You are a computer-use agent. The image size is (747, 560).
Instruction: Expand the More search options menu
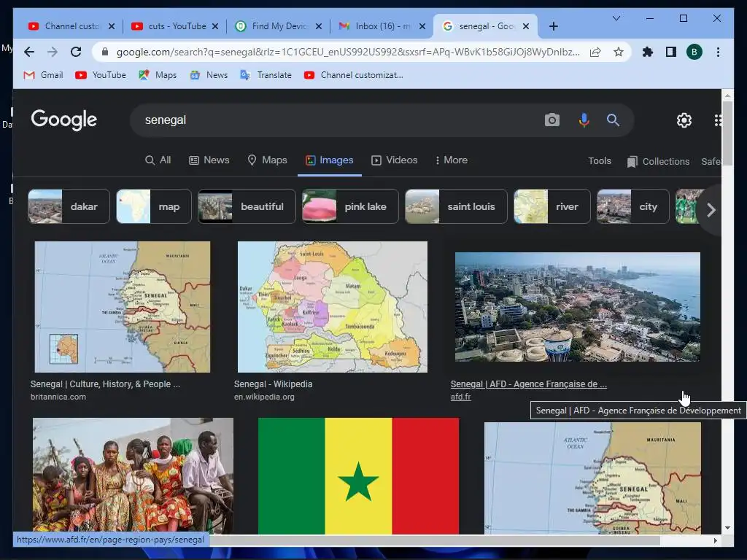coord(451,160)
